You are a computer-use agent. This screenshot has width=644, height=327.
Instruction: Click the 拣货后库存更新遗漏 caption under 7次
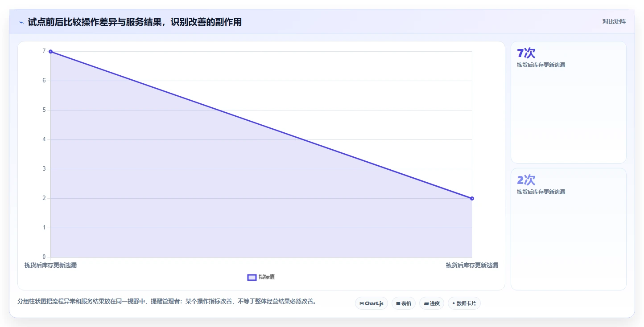tap(541, 65)
